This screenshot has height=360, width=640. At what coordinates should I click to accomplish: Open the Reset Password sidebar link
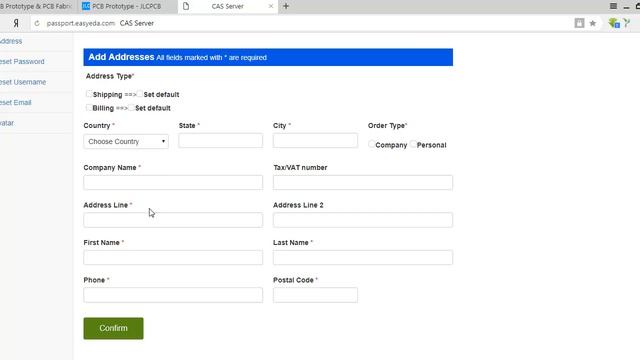point(22,62)
